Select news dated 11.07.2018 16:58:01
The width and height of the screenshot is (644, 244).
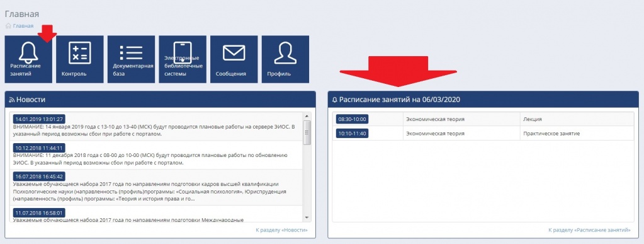coord(39,212)
